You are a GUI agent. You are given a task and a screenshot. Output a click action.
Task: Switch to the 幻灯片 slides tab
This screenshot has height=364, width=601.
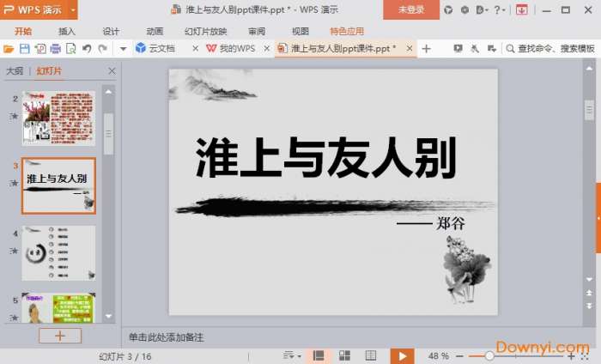pyautogui.click(x=49, y=71)
